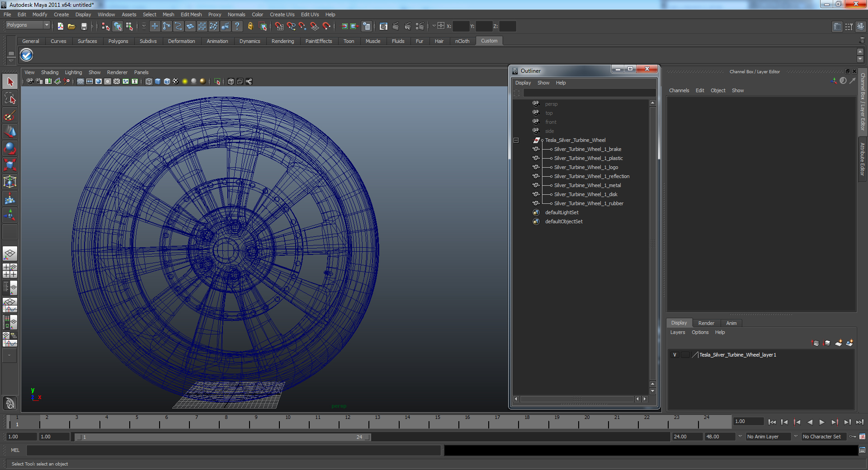868x470 pixels.
Task: Select Silver_Turbine_Wheel_1_brake in Outliner
Action: (588, 149)
